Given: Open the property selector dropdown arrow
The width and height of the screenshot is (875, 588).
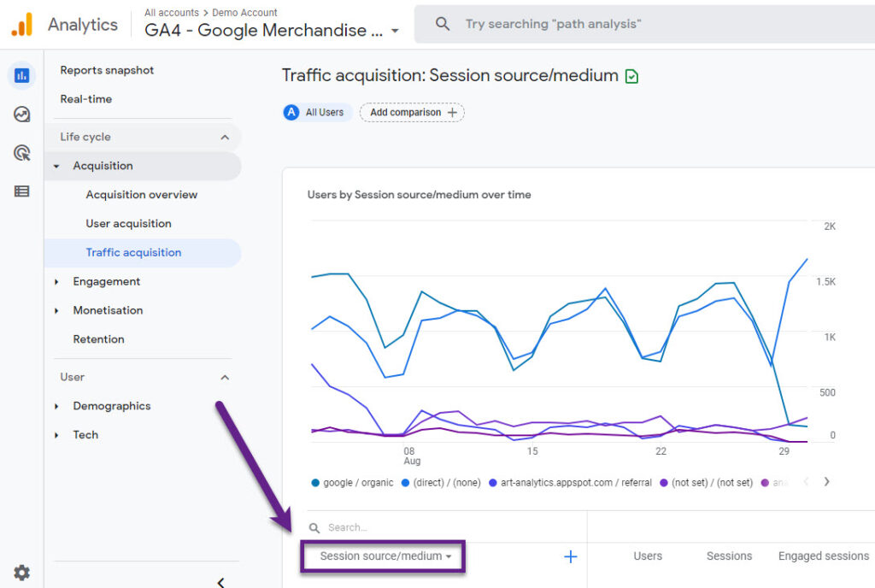Looking at the screenshot, I should (395, 31).
